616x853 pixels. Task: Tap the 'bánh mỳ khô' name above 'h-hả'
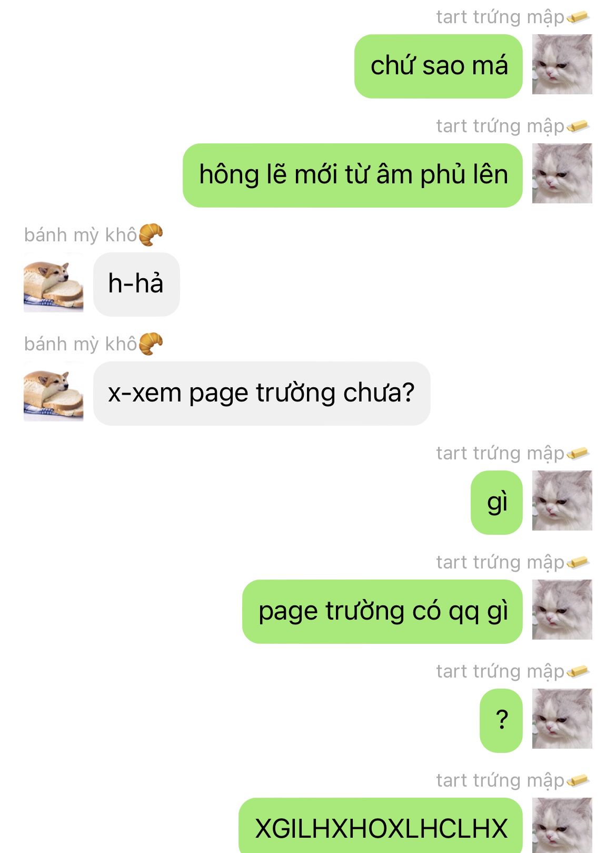click(x=81, y=235)
